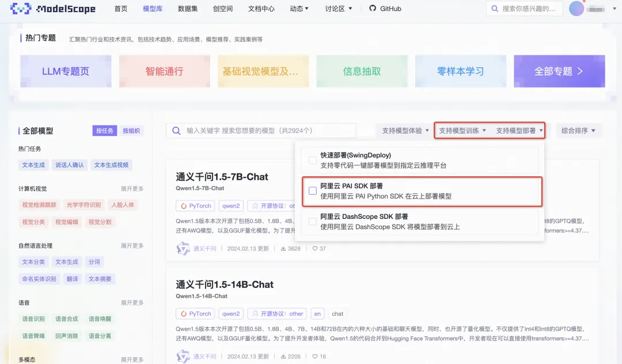Image resolution: width=622 pixels, height=364 pixels.
Task: Expand the 动态 dropdown menu
Action: tap(299, 8)
